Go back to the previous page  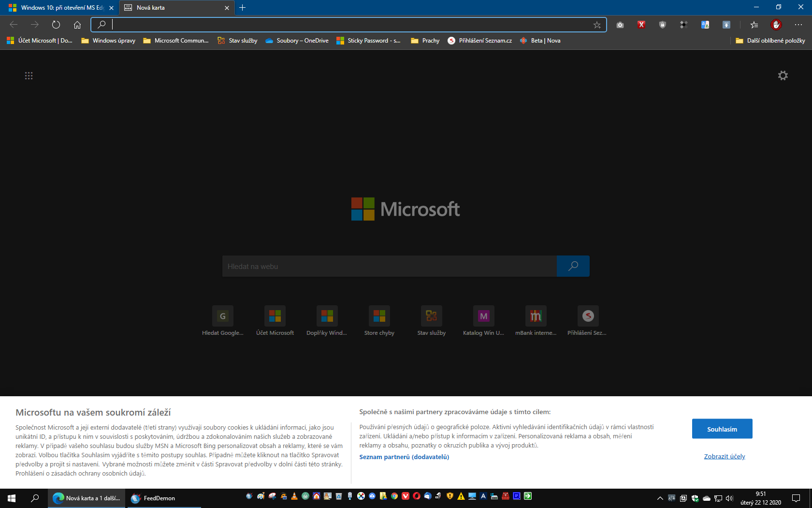14,25
